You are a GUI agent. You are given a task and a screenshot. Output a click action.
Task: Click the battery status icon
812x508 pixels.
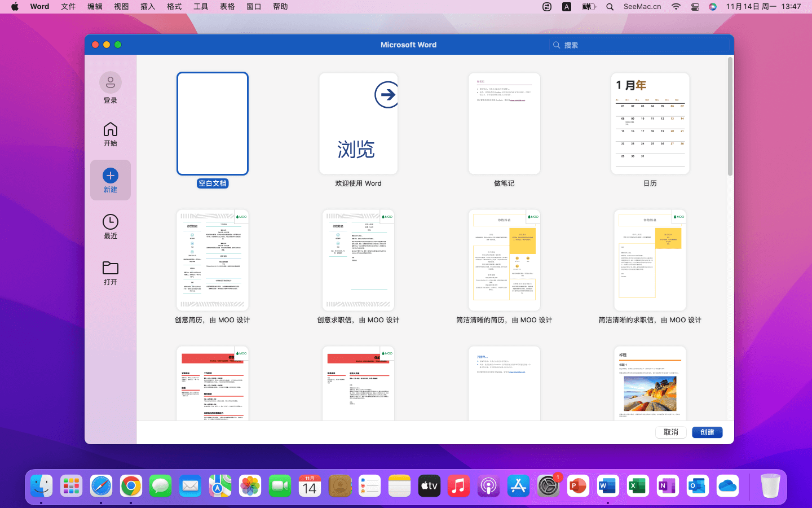click(x=589, y=7)
